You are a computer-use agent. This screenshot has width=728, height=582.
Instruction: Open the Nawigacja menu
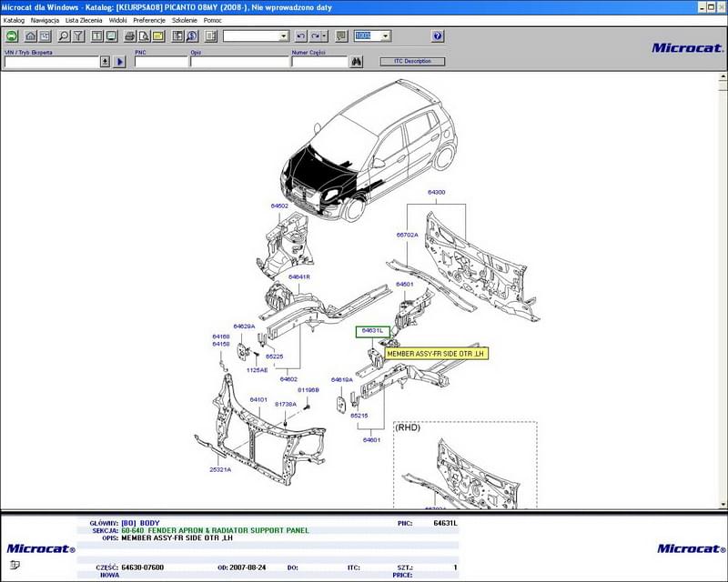pos(45,20)
